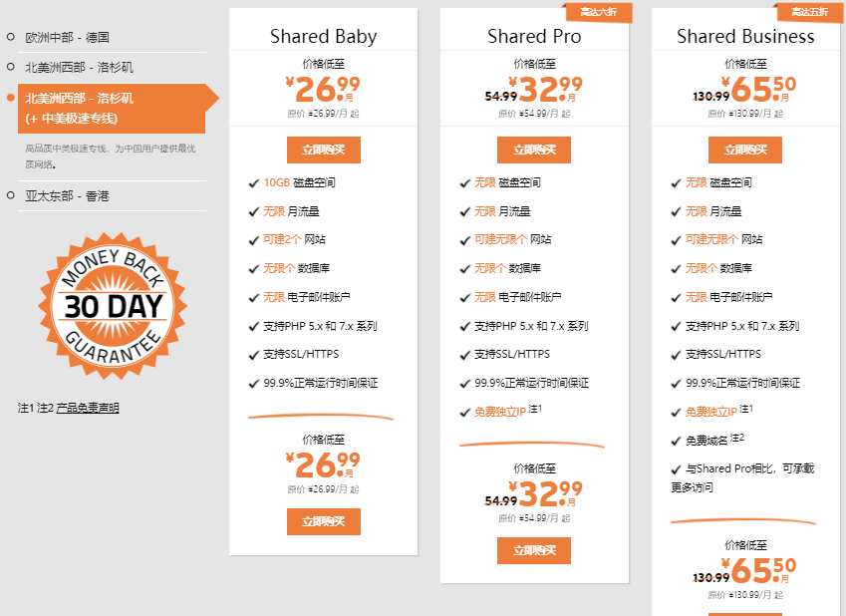The width and height of the screenshot is (846, 616).
Task: Click checkmark beside 免费域名 in Shared Business
Action: pos(677,441)
